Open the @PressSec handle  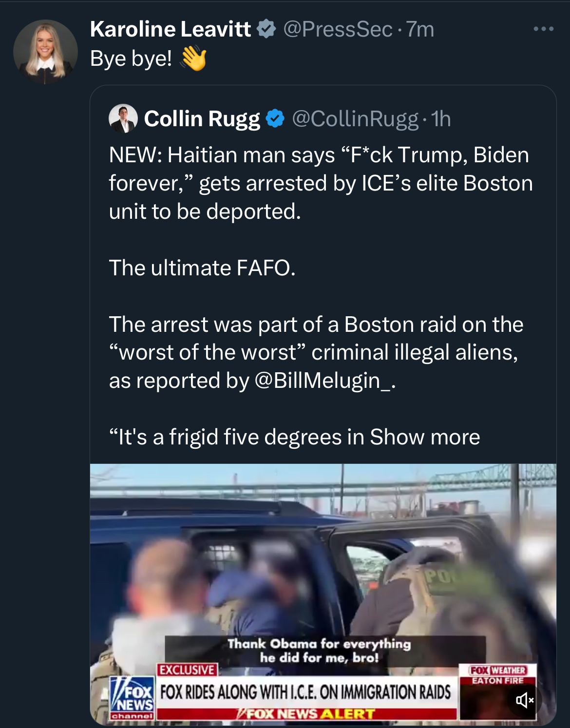point(338,29)
